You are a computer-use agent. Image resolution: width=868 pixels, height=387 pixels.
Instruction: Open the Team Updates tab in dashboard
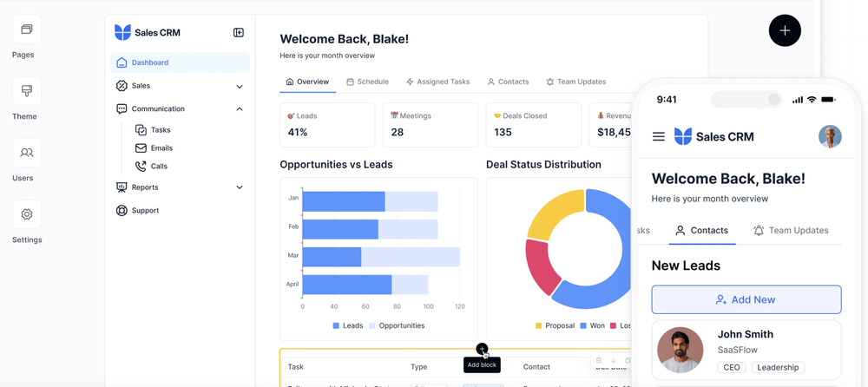(576, 82)
